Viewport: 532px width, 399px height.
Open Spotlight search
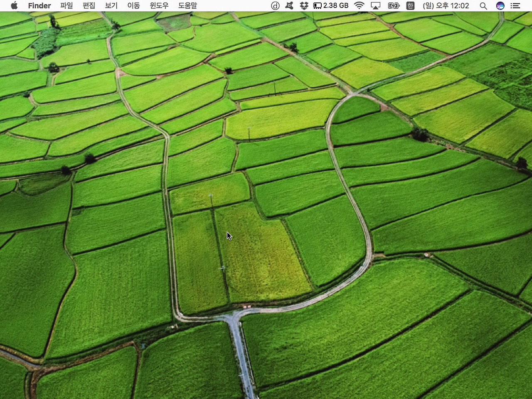coord(483,5)
